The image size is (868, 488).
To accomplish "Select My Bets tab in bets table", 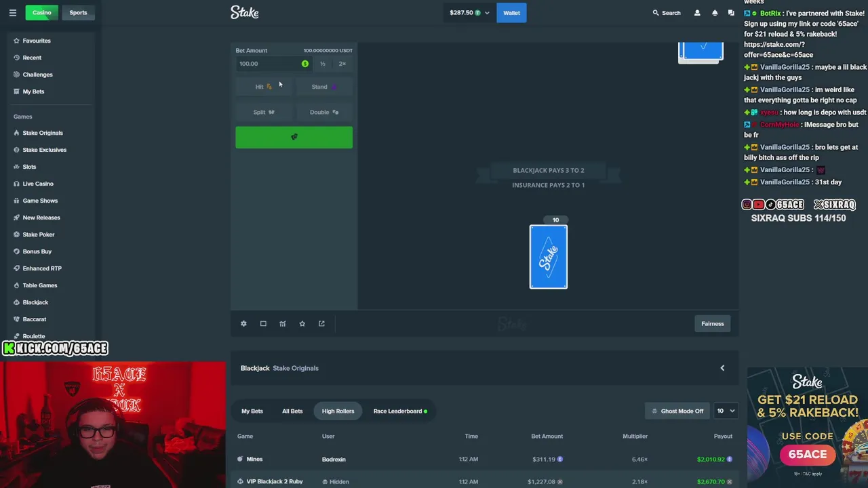I will click(x=252, y=411).
